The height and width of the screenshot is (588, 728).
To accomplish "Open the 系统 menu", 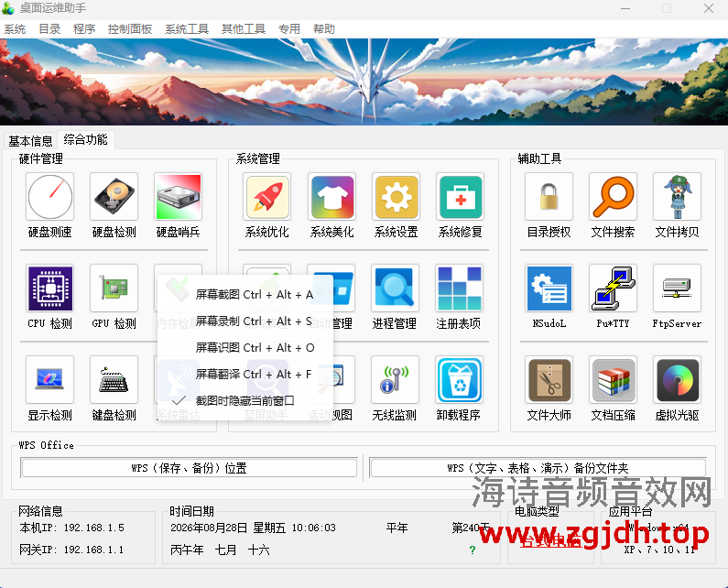I will [15, 29].
